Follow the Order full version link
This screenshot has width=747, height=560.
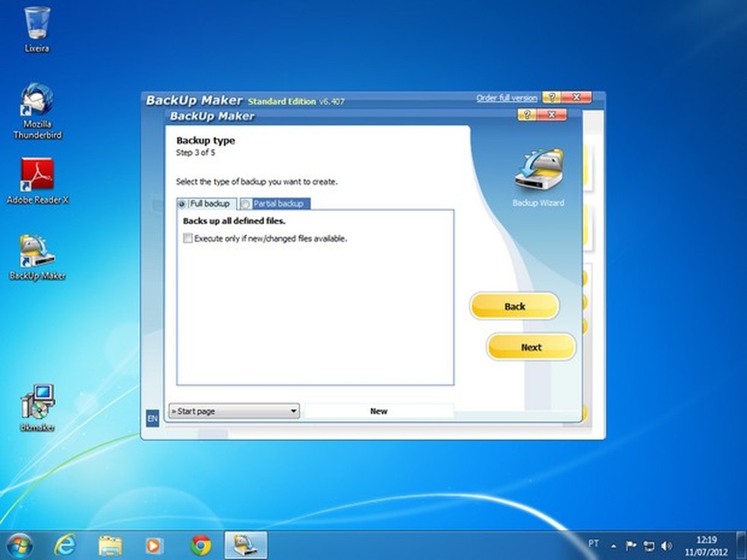pos(506,98)
